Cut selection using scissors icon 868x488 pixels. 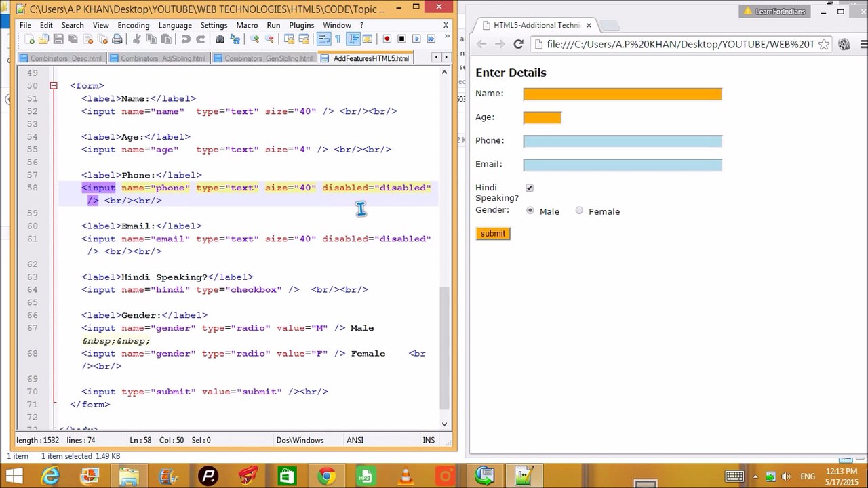tap(136, 39)
